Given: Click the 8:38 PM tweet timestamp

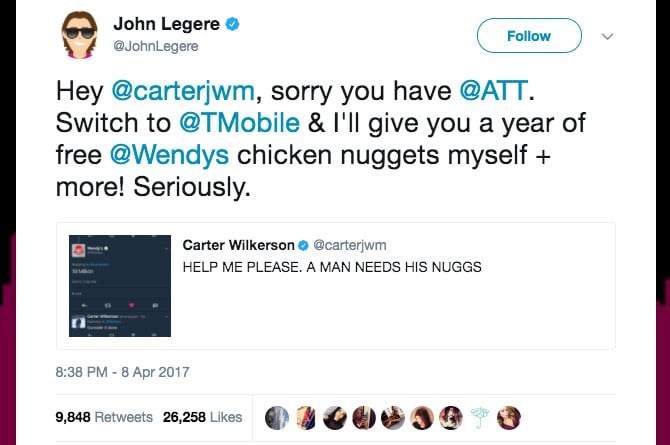Looking at the screenshot, I should pos(122,372).
